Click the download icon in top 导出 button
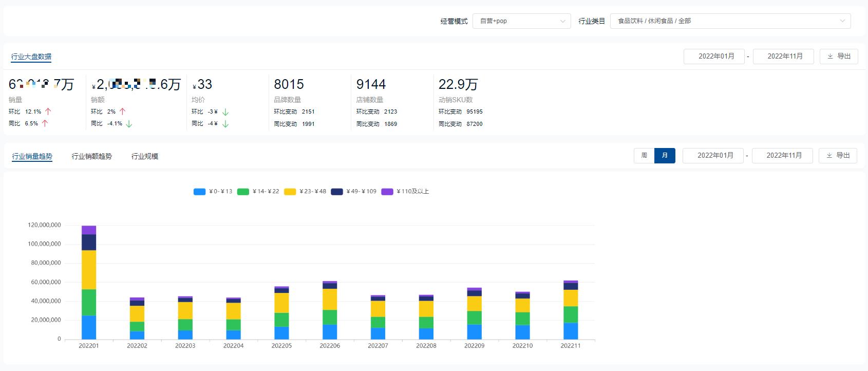 click(x=830, y=57)
